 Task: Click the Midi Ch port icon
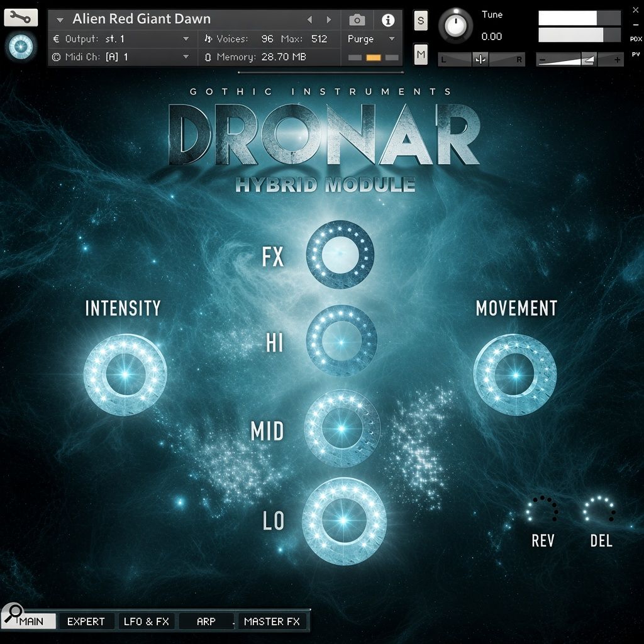coord(56,57)
